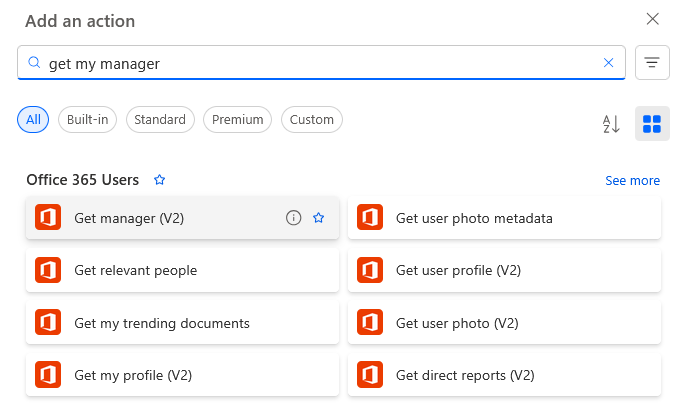Click the search field containing get my manager

(x=321, y=63)
